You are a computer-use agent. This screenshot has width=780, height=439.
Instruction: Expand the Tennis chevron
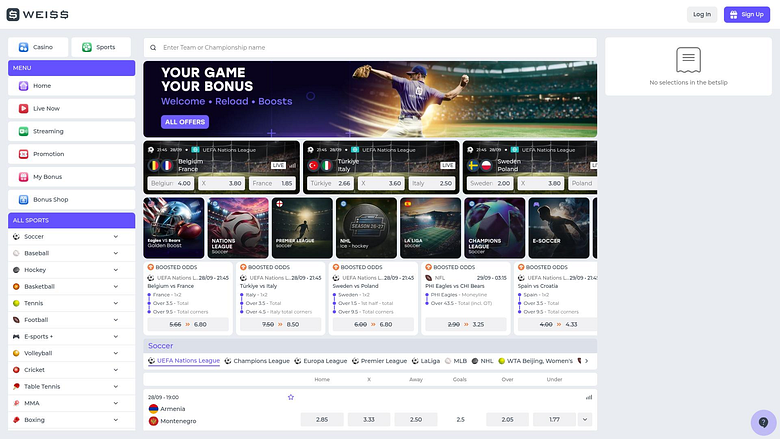point(115,303)
